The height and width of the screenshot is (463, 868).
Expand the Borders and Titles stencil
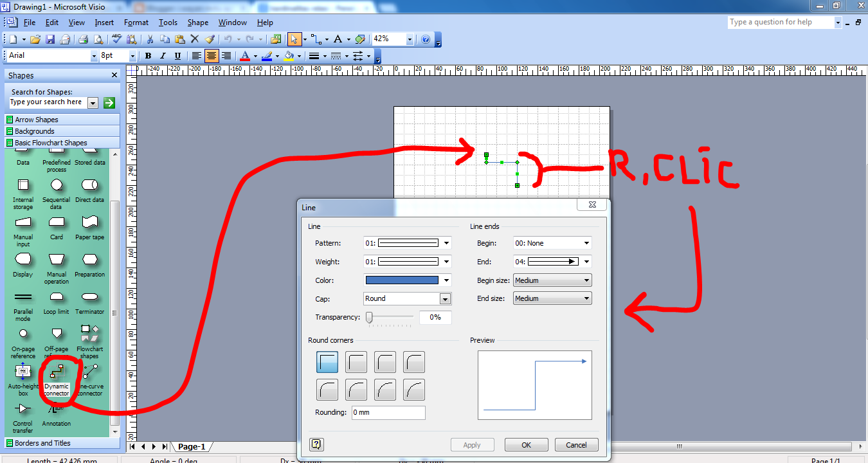[62, 443]
